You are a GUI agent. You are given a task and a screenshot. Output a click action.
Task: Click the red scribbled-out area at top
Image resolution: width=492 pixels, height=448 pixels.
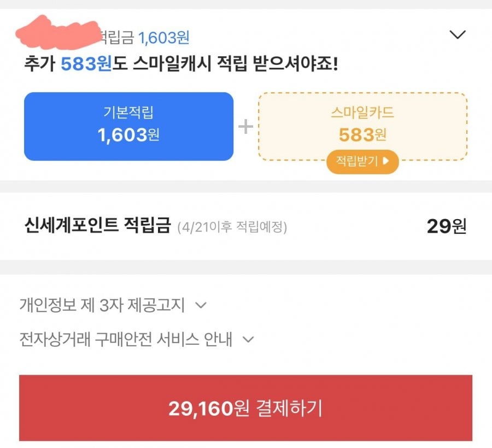pos(57,32)
